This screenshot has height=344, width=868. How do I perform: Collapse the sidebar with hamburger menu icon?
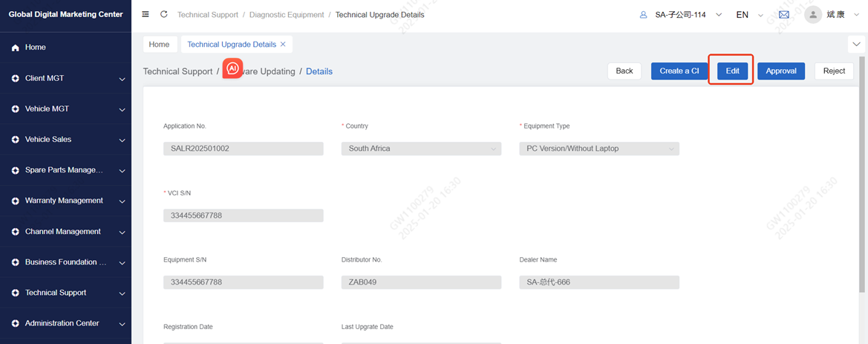pos(146,14)
